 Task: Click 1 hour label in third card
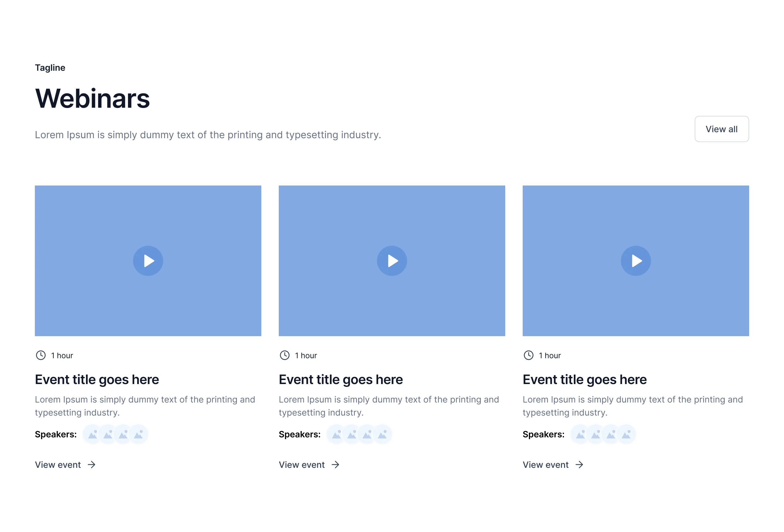(x=550, y=355)
